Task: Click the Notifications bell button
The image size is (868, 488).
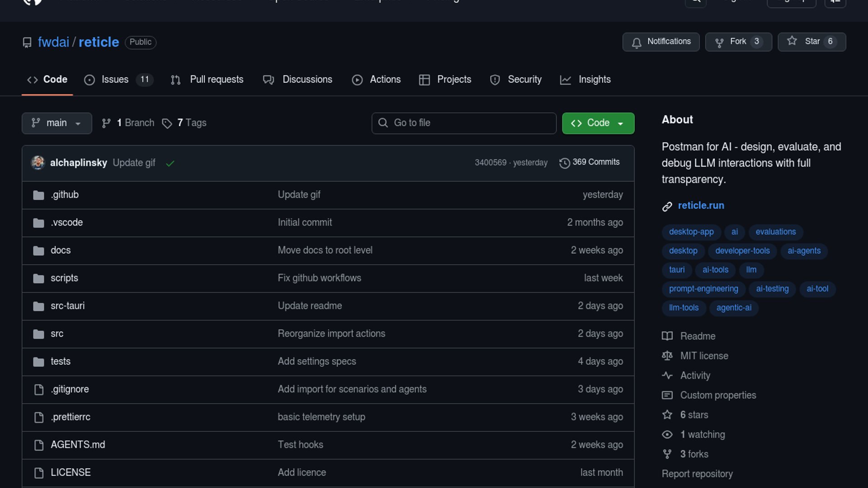Action: click(660, 42)
